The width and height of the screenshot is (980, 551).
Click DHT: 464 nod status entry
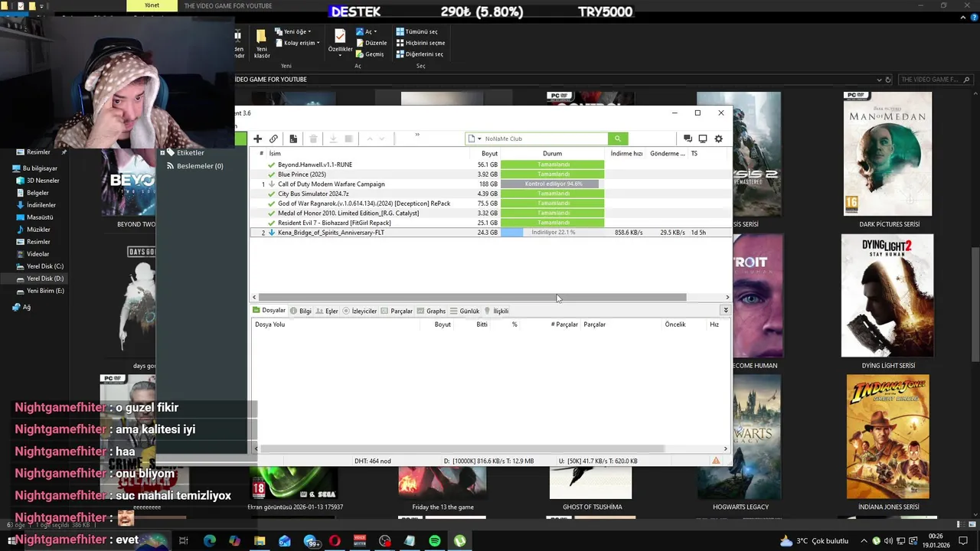(373, 461)
